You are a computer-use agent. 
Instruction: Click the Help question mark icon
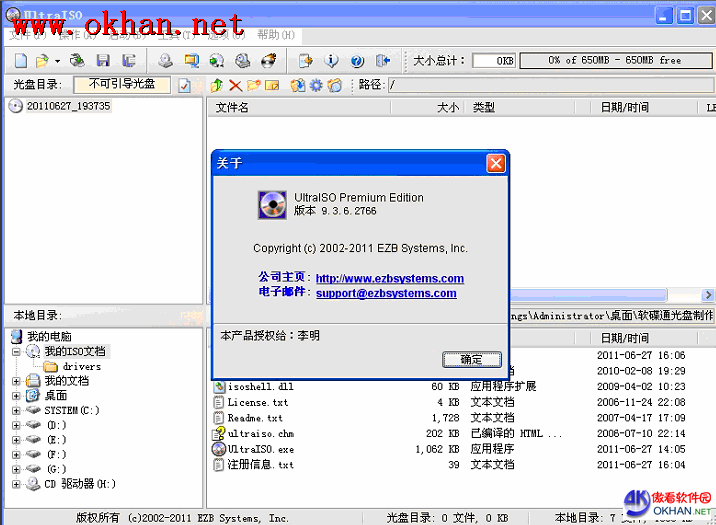(x=357, y=61)
